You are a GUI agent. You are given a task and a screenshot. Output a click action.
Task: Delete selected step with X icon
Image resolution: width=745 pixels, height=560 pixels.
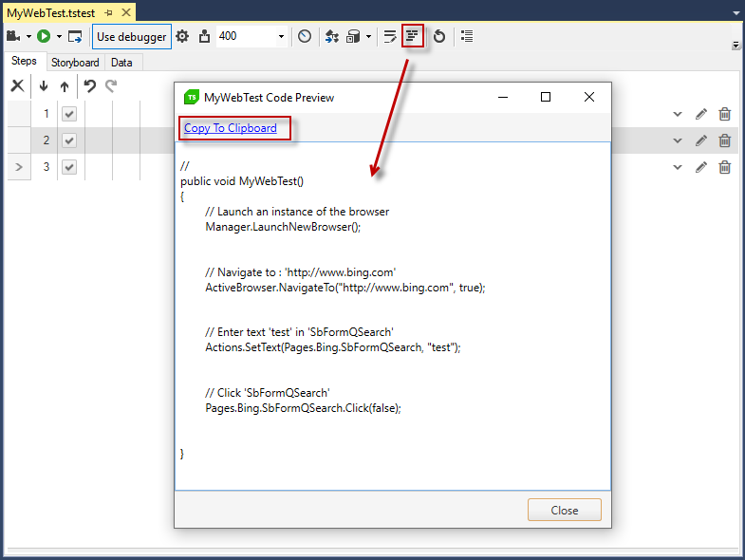pyautogui.click(x=18, y=86)
